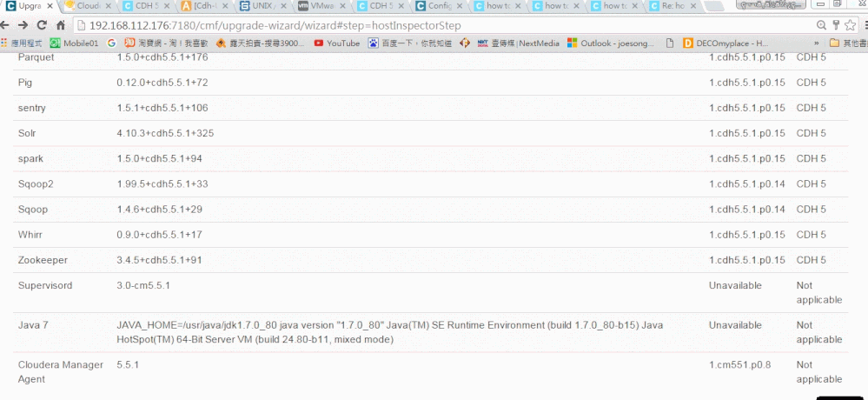Open the blank page icon bookmark

click(670, 43)
